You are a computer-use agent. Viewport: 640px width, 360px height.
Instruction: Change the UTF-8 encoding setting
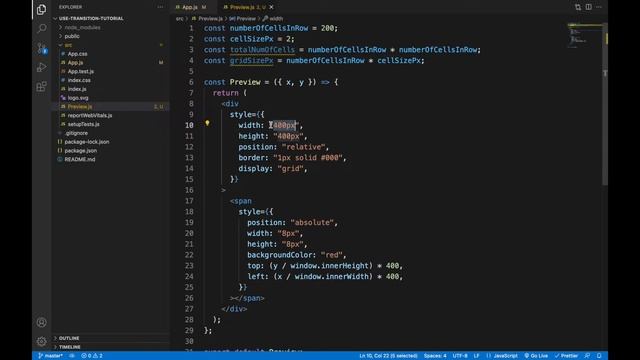pyautogui.click(x=460, y=356)
